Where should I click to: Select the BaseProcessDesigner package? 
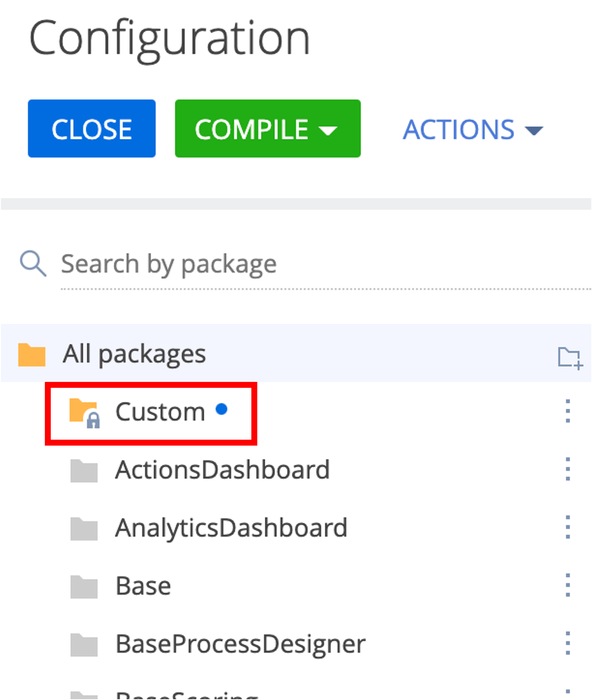click(x=240, y=644)
